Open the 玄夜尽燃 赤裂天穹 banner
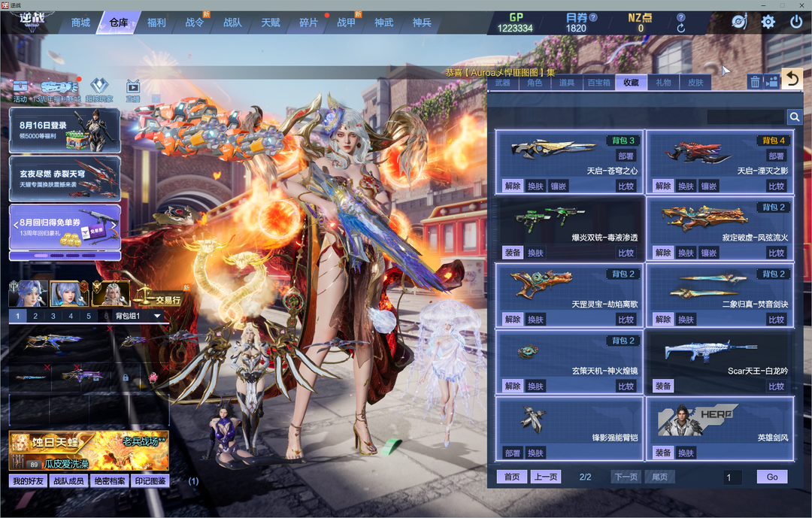Image resolution: width=812 pixels, height=518 pixels. (x=65, y=179)
